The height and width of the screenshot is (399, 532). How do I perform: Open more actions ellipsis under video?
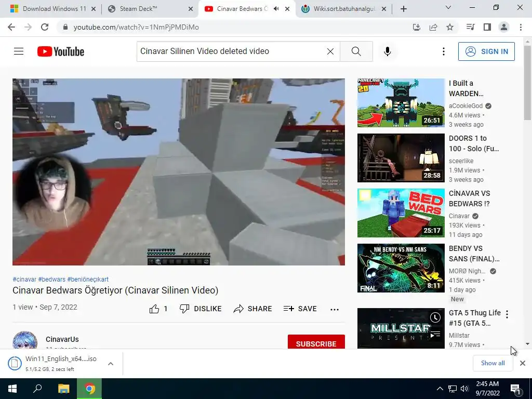(x=335, y=309)
